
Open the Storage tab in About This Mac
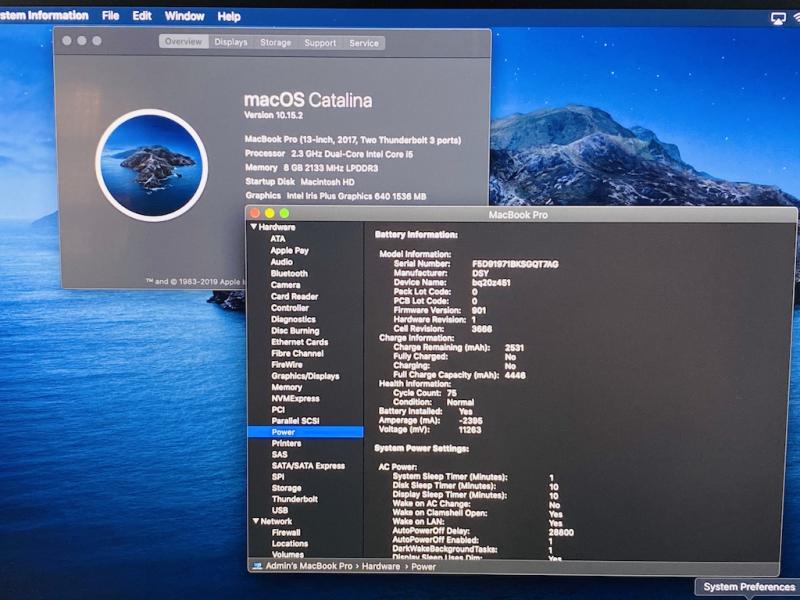point(276,43)
